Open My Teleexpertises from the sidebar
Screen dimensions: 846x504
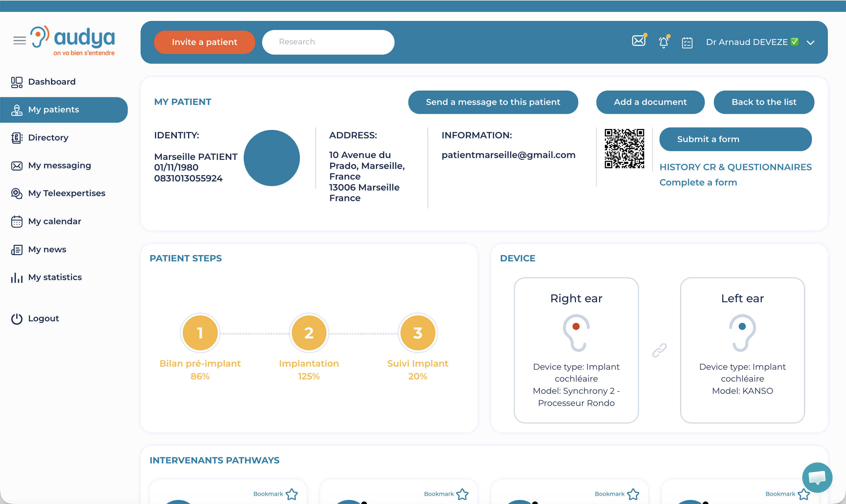tap(66, 193)
